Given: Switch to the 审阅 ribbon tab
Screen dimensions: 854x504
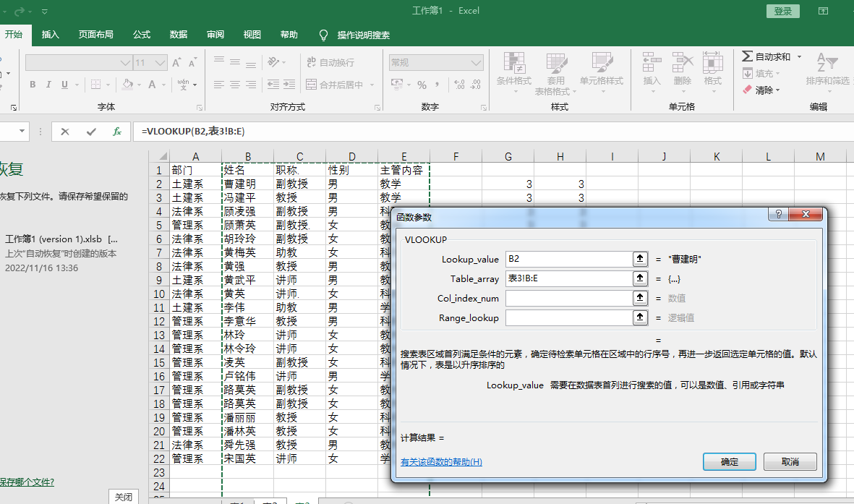Looking at the screenshot, I should [215, 34].
